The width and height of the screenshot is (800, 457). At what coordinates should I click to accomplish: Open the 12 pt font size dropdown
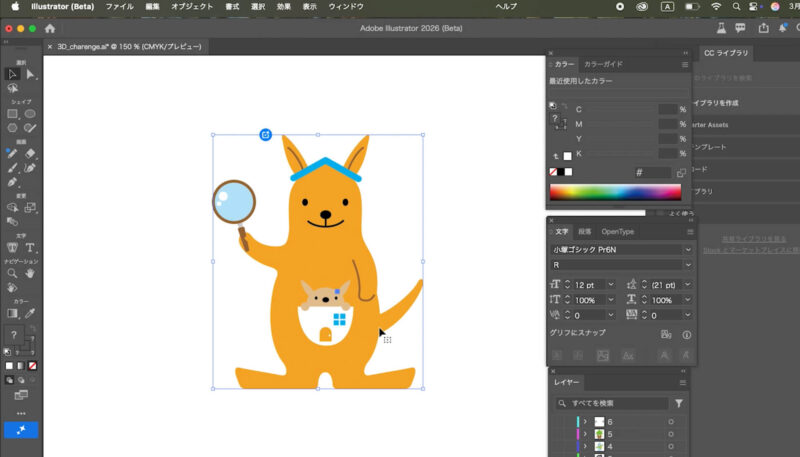pos(611,285)
